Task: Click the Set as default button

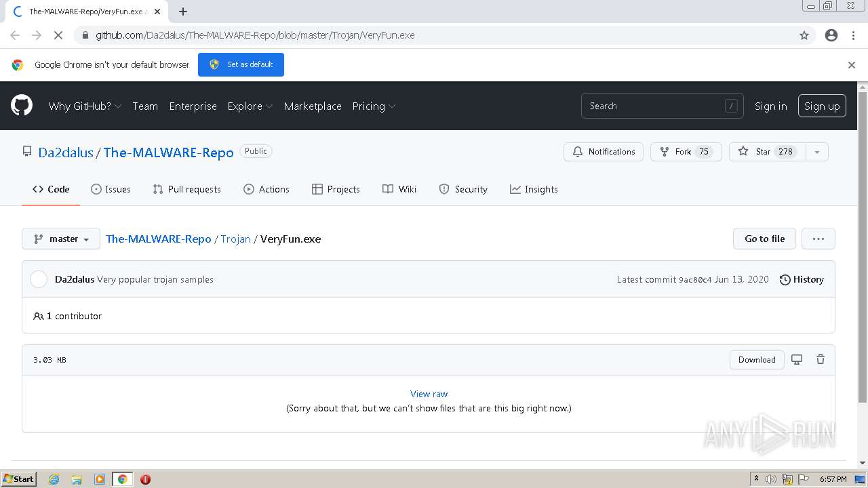Action: point(241,64)
